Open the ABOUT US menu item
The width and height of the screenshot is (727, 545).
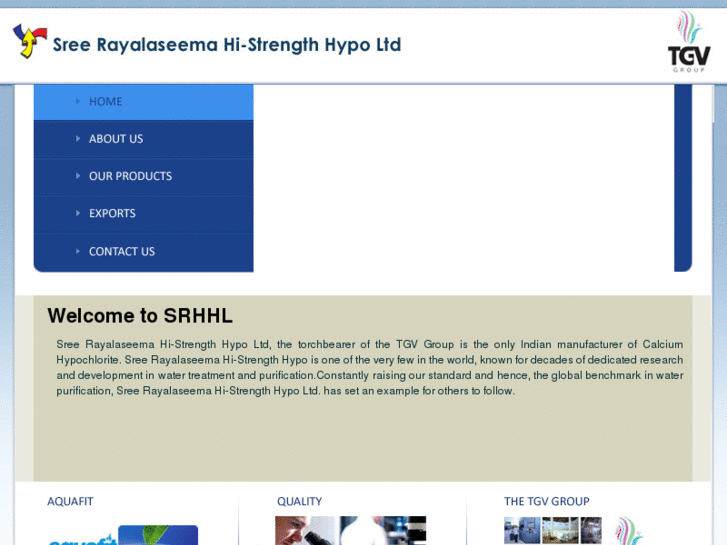[x=144, y=139]
